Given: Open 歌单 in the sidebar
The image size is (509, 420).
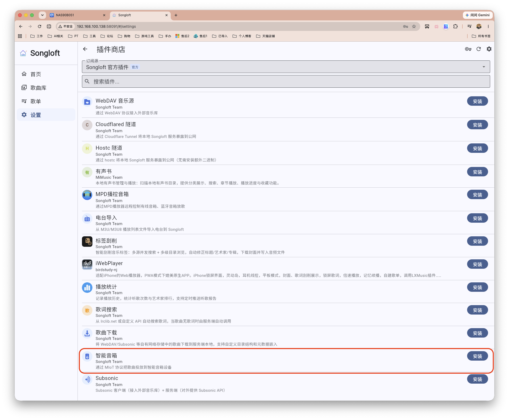Looking at the screenshot, I should tap(46, 102).
